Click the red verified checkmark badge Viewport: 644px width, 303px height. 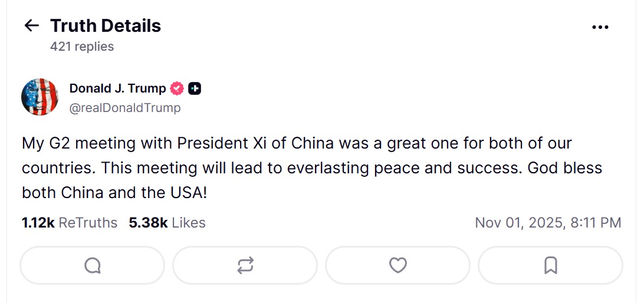177,88
